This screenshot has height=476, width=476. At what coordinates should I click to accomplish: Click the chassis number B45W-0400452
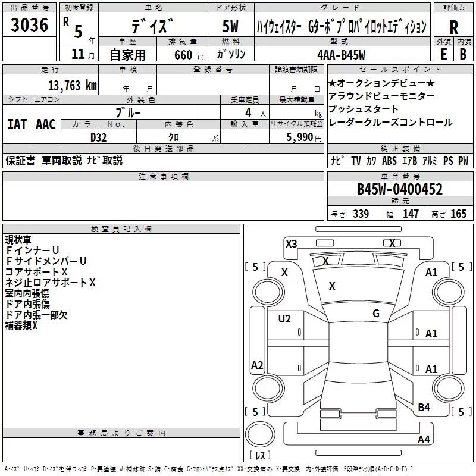[400, 189]
